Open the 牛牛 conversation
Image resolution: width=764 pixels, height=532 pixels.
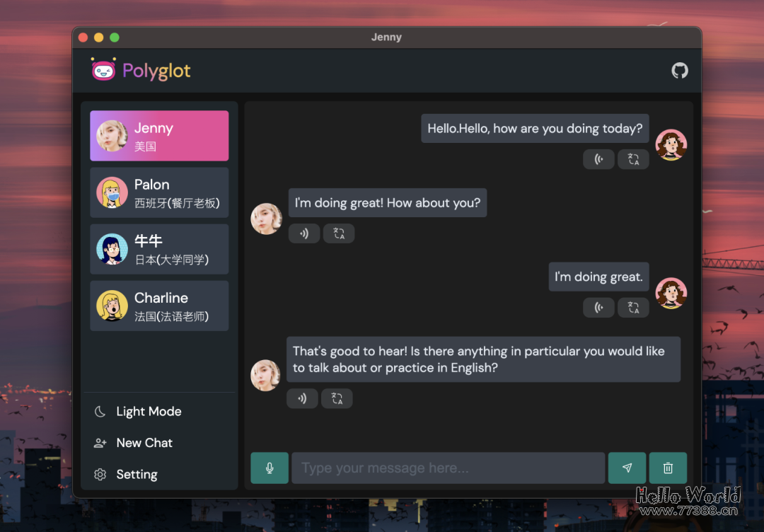[159, 249]
